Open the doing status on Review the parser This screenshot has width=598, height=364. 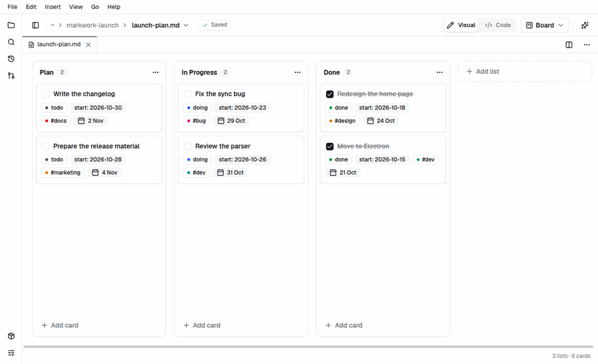(x=197, y=159)
